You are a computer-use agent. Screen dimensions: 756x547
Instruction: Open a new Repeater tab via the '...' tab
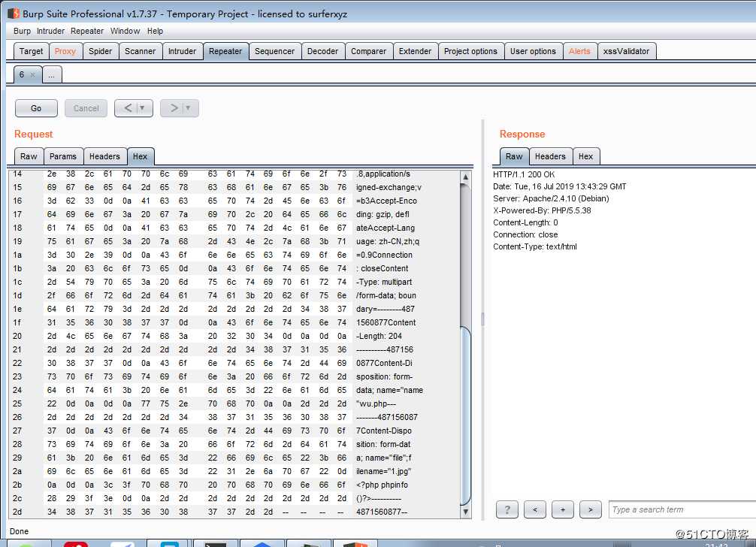click(x=52, y=74)
